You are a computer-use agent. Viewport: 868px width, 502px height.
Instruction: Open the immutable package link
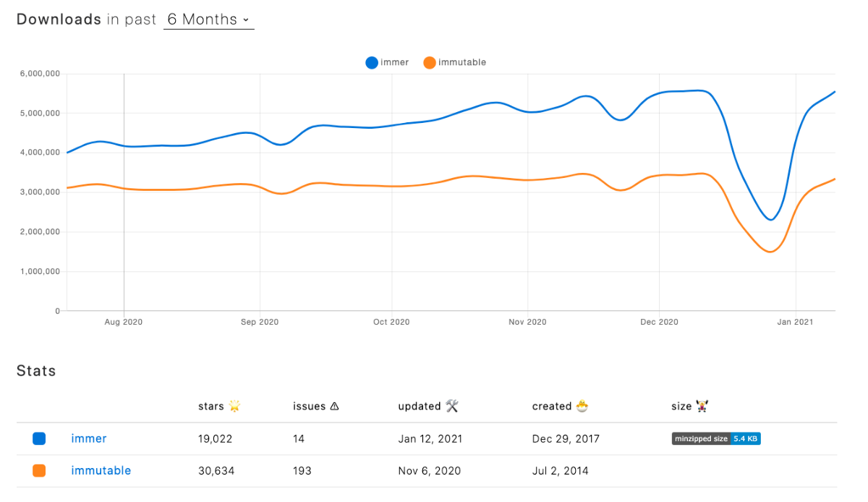pyautogui.click(x=101, y=471)
